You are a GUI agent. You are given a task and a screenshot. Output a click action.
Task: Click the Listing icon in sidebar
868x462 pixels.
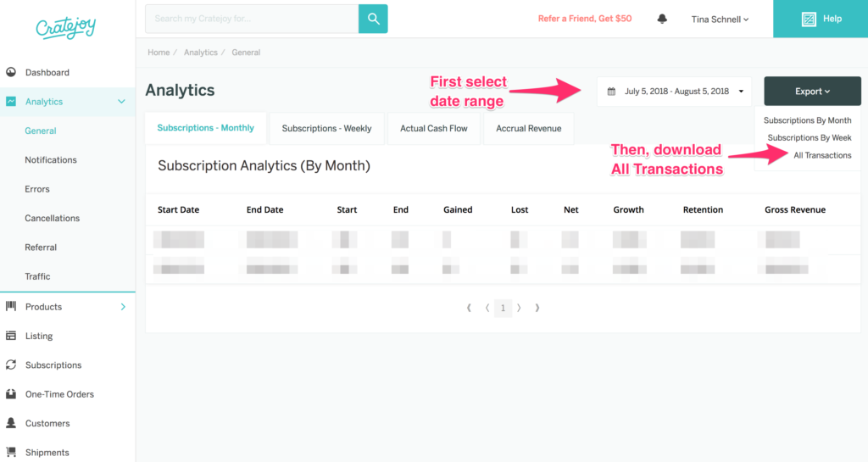[x=11, y=336]
